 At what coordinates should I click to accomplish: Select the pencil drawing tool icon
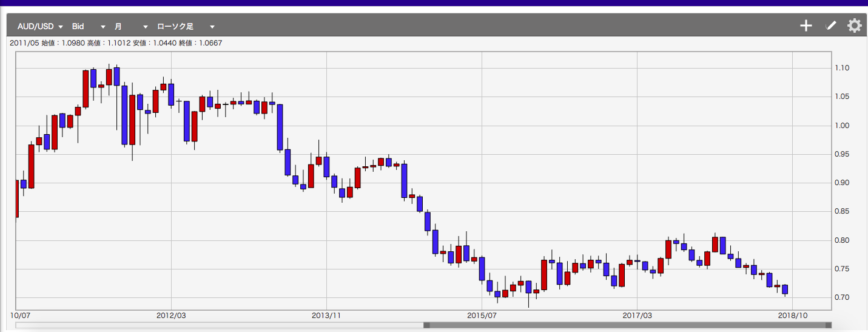(x=831, y=25)
